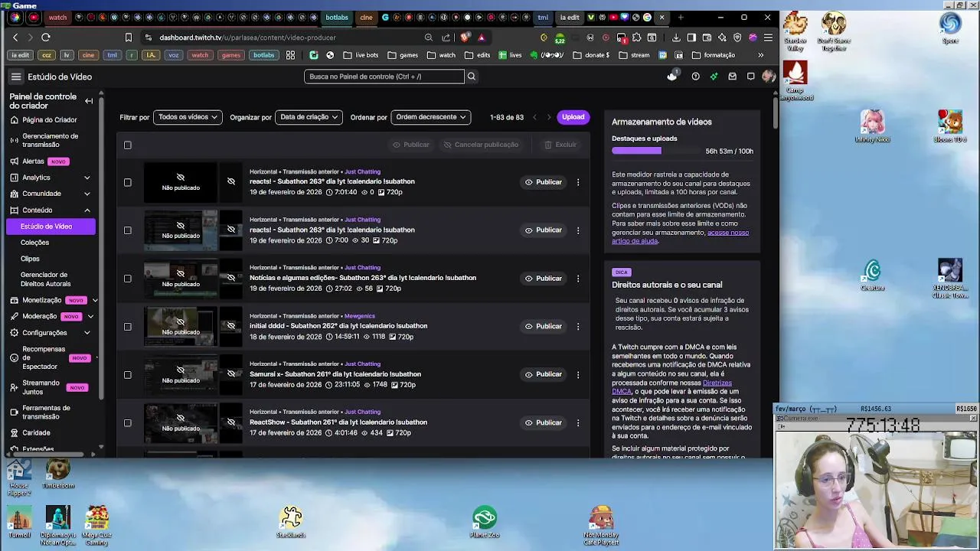Click the browser address bar URL
Screen dimensions: 980x551
point(247,37)
